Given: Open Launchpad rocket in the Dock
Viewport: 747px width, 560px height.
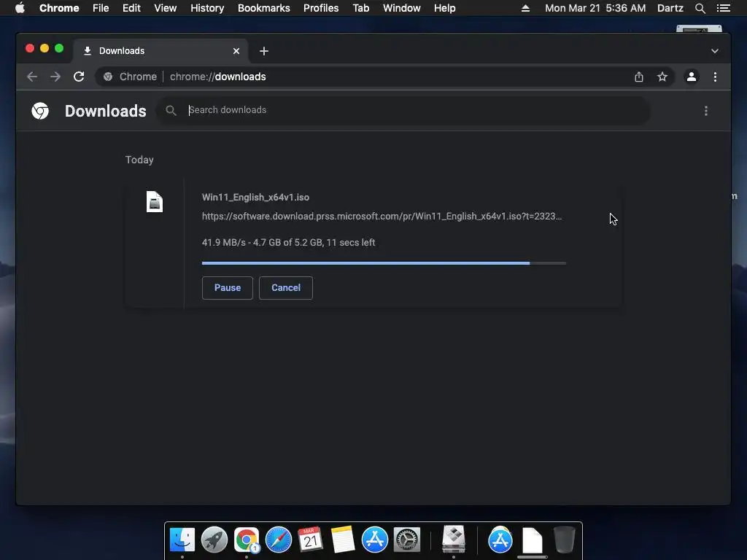Looking at the screenshot, I should [x=214, y=540].
